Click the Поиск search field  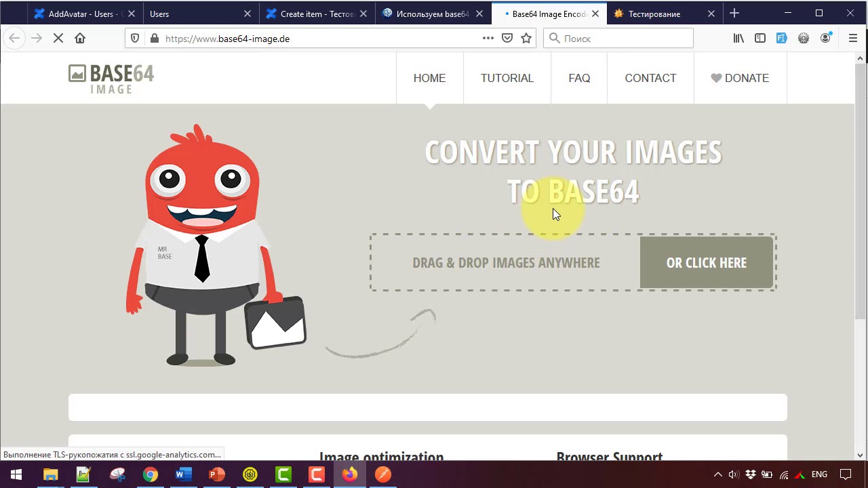click(x=618, y=39)
